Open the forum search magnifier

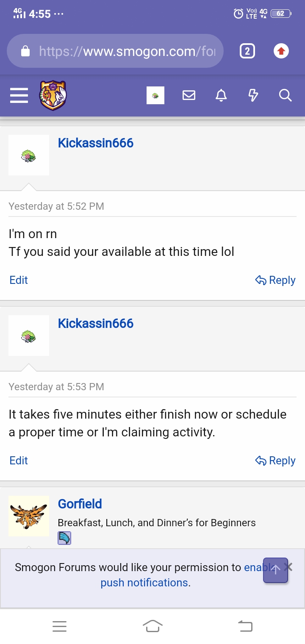(286, 96)
